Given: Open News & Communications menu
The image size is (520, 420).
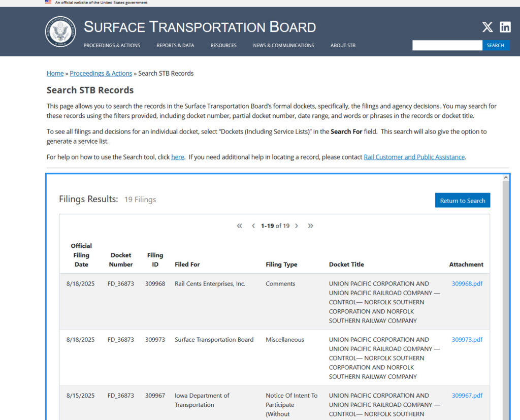Looking at the screenshot, I should [283, 45].
